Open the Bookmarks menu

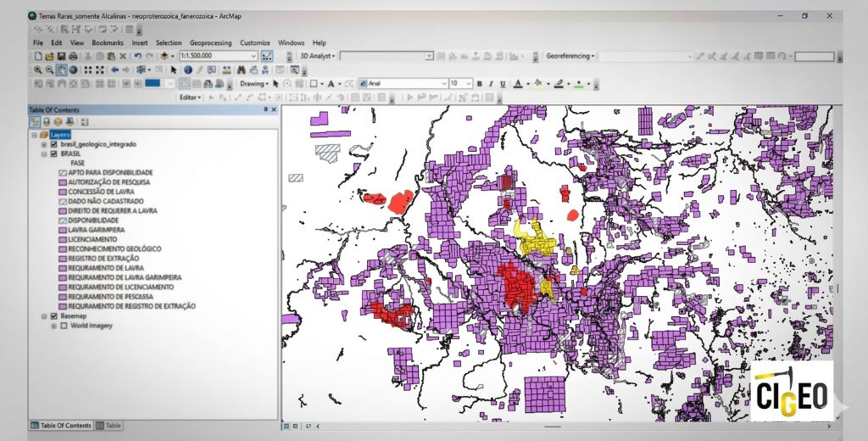click(x=108, y=42)
